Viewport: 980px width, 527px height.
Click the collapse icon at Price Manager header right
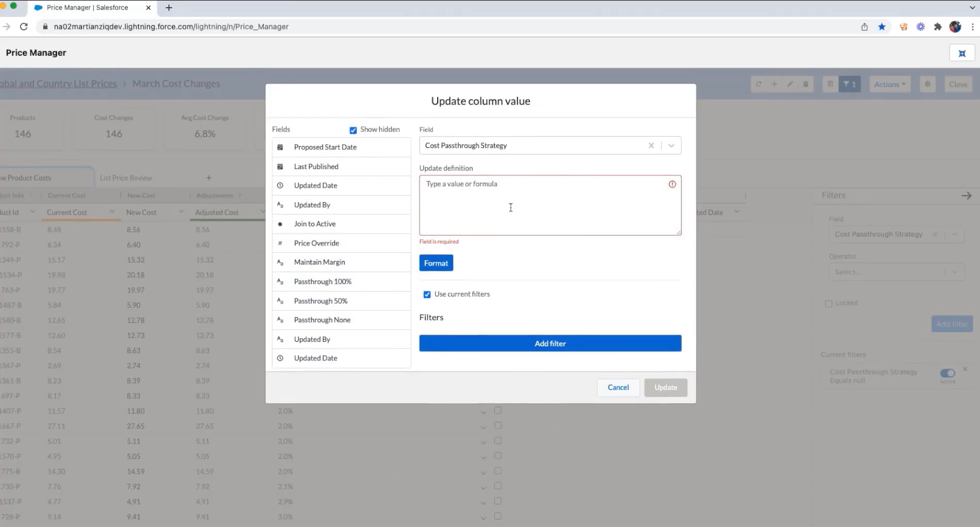[x=962, y=53]
